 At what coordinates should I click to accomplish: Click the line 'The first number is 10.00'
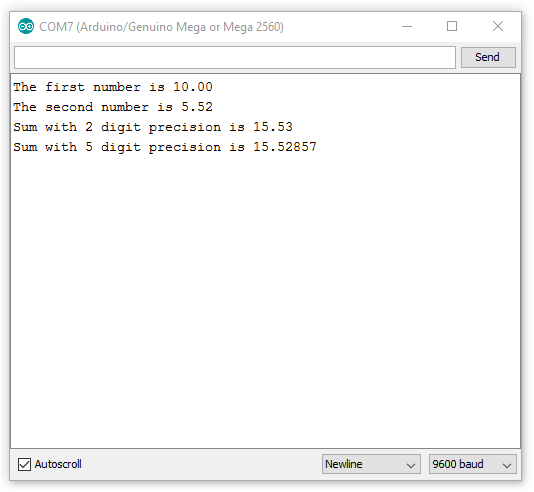pyautogui.click(x=113, y=87)
